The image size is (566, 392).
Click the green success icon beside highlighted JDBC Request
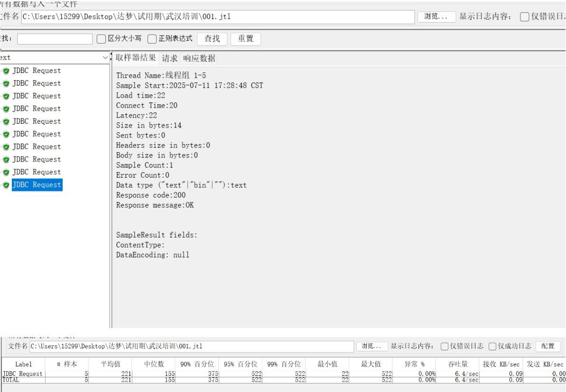click(6, 185)
